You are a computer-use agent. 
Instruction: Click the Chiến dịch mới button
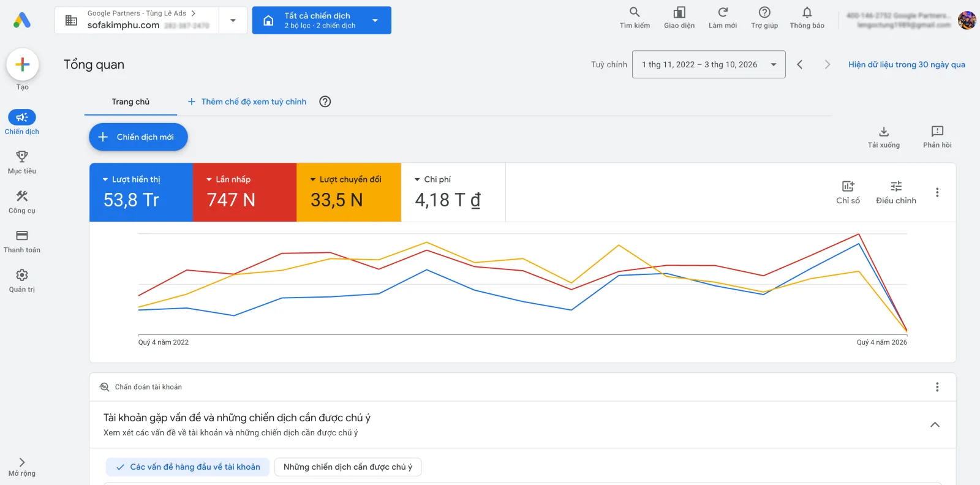(x=138, y=137)
